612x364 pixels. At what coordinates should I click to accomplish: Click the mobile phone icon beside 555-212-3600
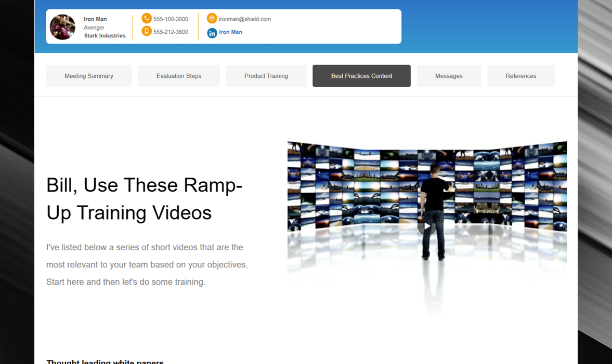click(146, 31)
